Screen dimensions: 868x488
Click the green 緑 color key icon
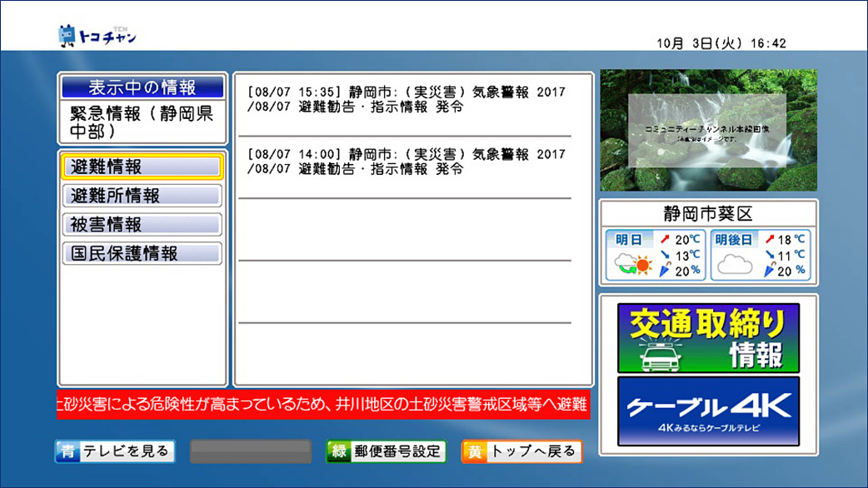[x=338, y=451]
